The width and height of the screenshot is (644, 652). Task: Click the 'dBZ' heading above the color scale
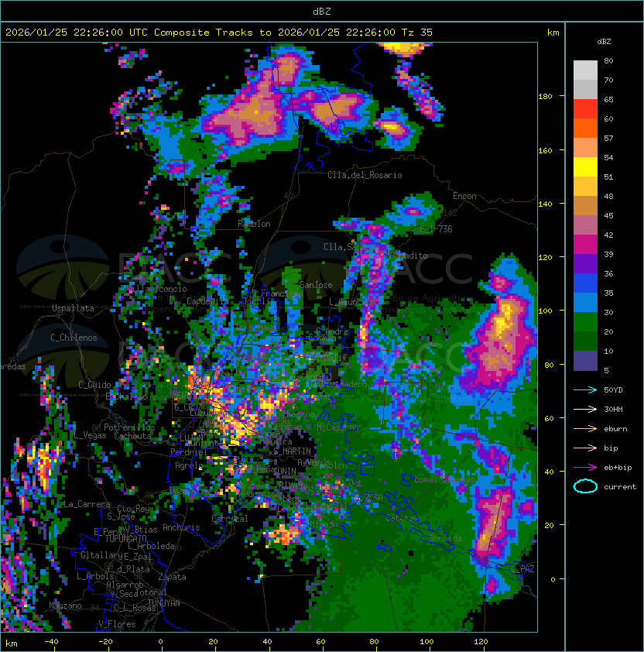(604, 42)
